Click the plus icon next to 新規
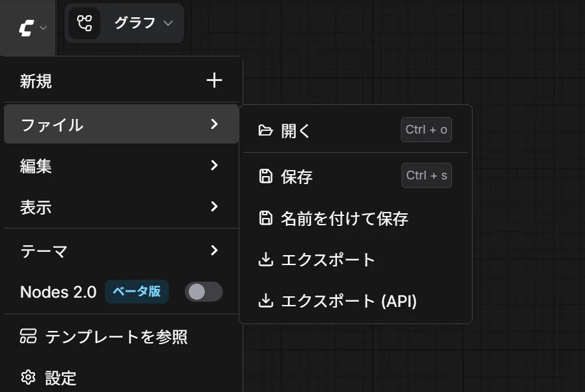The image size is (585, 392). pos(214,80)
